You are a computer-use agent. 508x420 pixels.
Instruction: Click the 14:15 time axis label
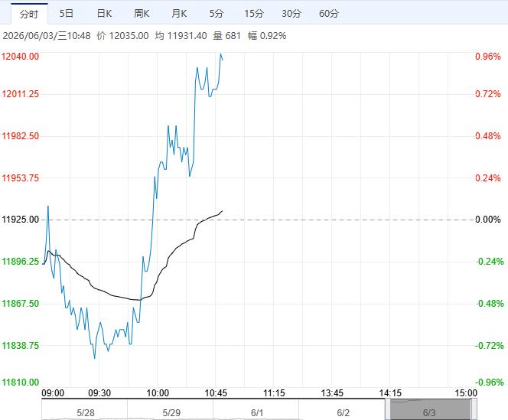click(x=390, y=393)
